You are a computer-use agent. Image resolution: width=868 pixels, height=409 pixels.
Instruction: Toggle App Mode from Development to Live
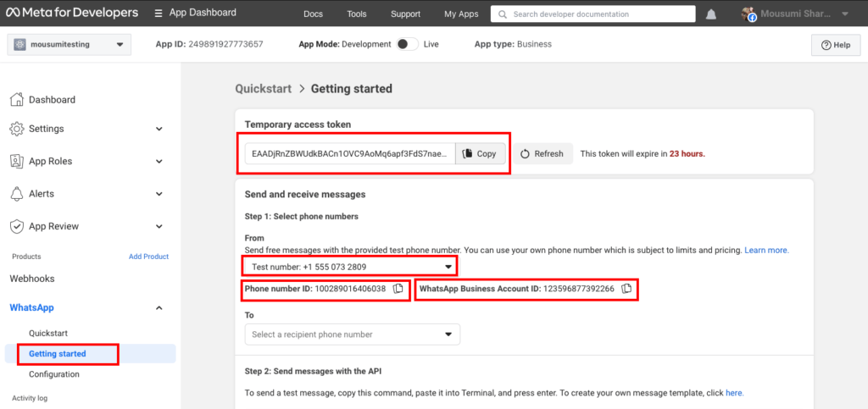(x=408, y=44)
